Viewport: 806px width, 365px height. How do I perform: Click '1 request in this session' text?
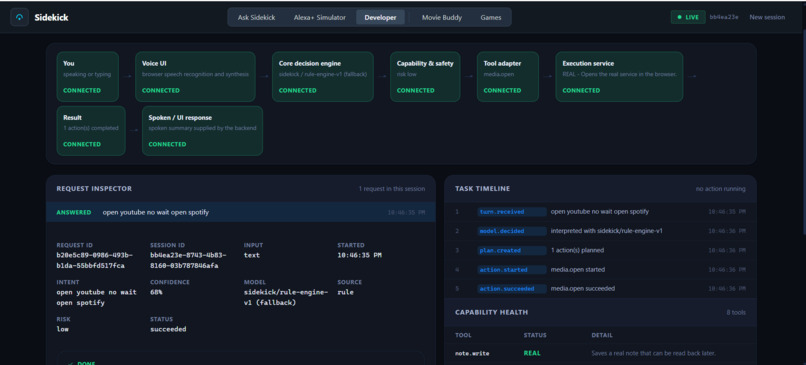[392, 189]
